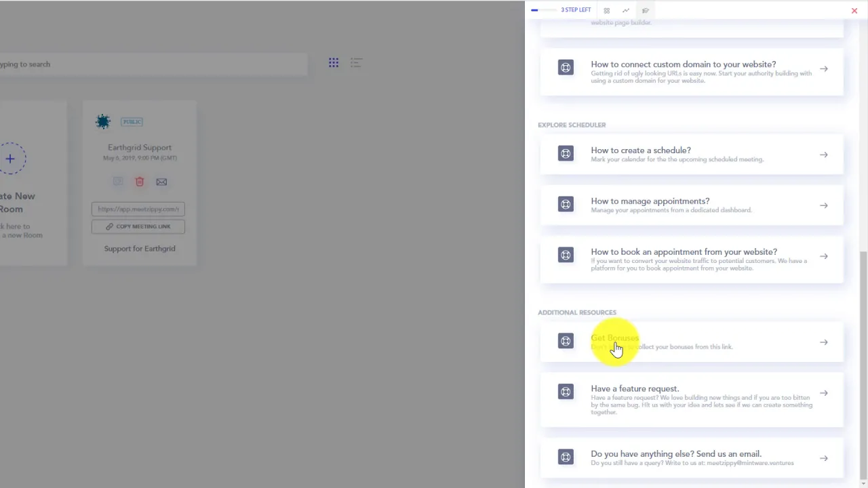Open the Earthgrid Support room title
The height and width of the screenshot is (488, 868).
140,148
